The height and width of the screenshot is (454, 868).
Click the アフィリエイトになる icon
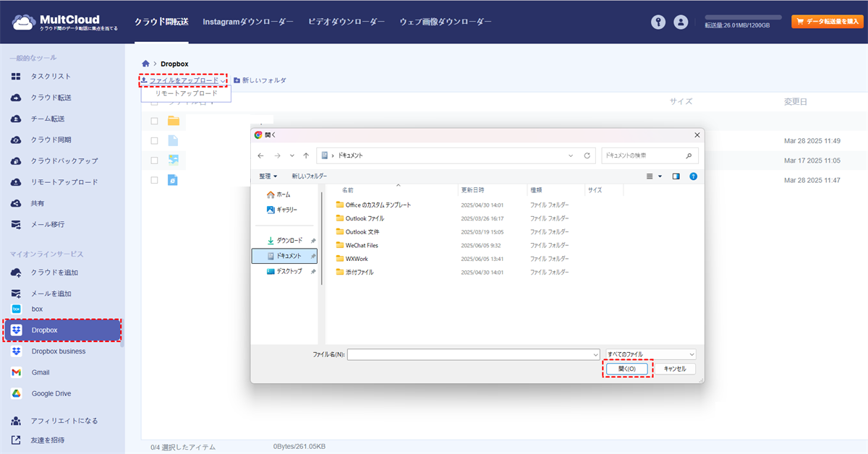point(16,421)
